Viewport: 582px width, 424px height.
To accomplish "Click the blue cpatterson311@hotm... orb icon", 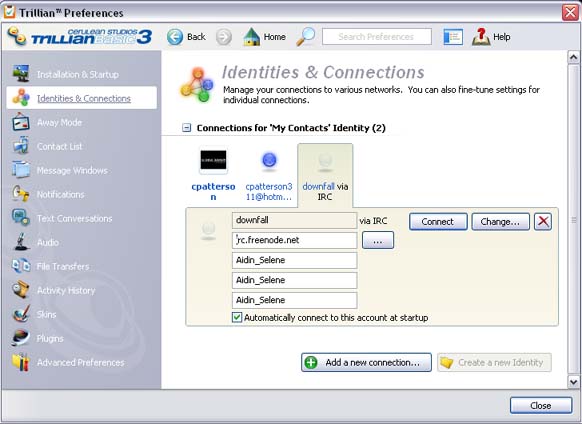I will click(x=269, y=161).
